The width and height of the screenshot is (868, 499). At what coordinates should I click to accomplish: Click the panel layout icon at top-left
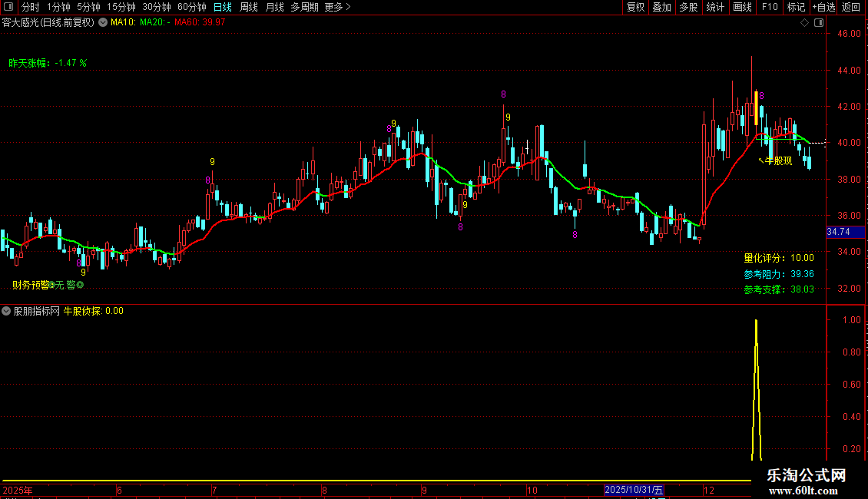(8, 7)
